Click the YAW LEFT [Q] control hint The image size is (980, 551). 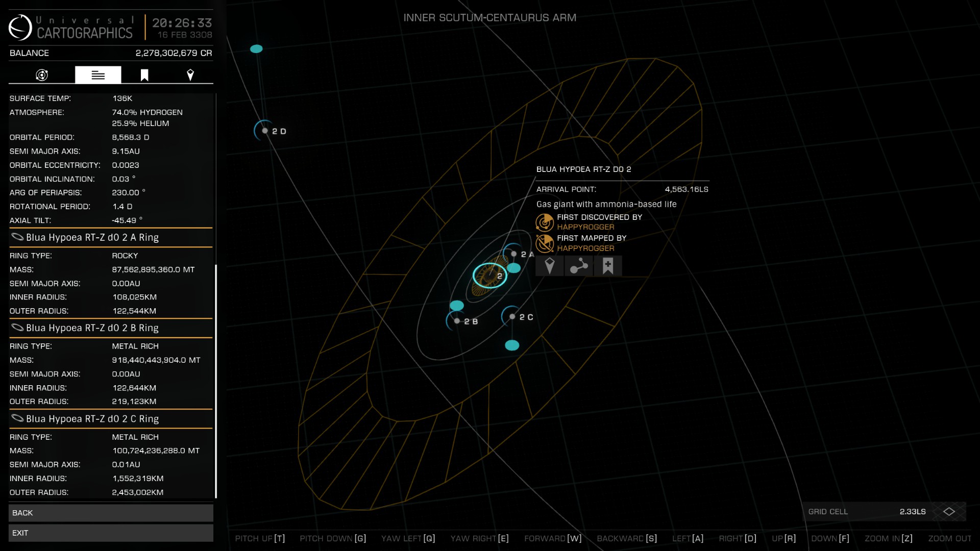point(408,538)
